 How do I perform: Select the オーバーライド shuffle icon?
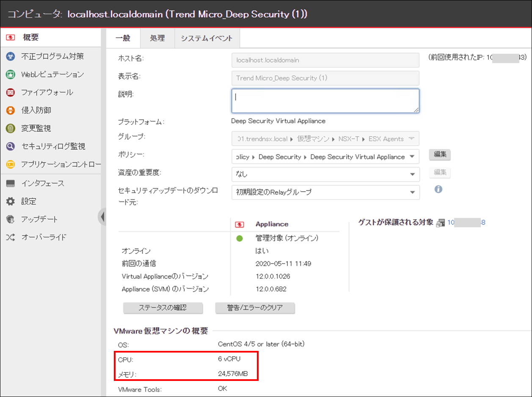(x=11, y=237)
